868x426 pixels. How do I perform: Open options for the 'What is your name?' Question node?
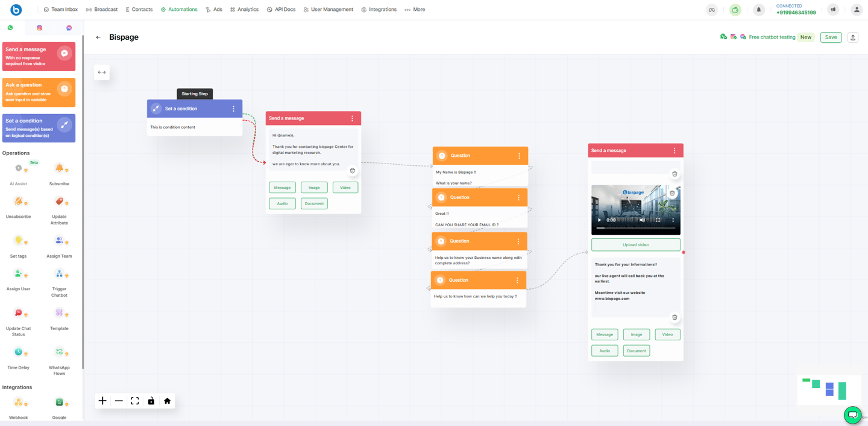519,156
